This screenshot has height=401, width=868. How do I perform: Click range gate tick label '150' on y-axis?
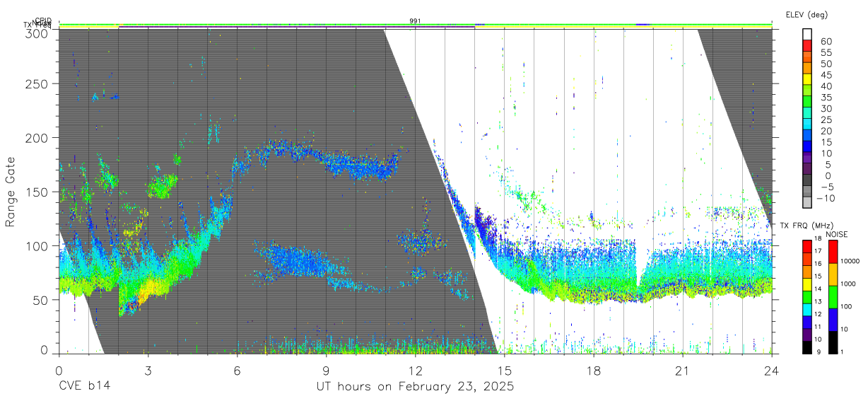(37, 192)
